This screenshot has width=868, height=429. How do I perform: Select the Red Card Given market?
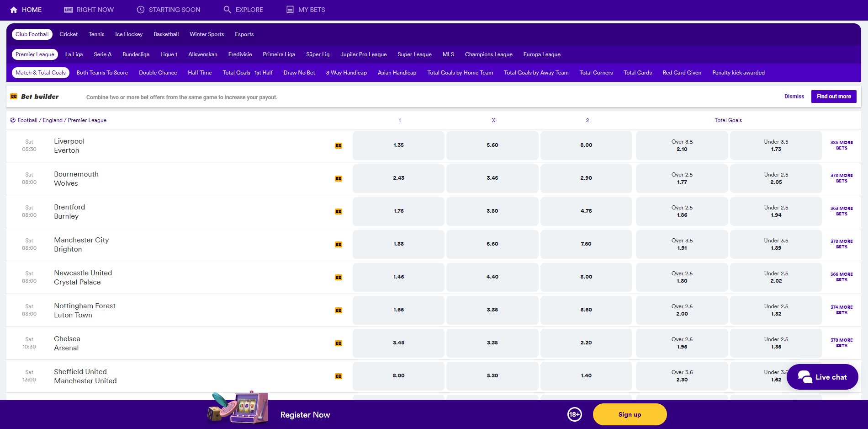coord(682,73)
